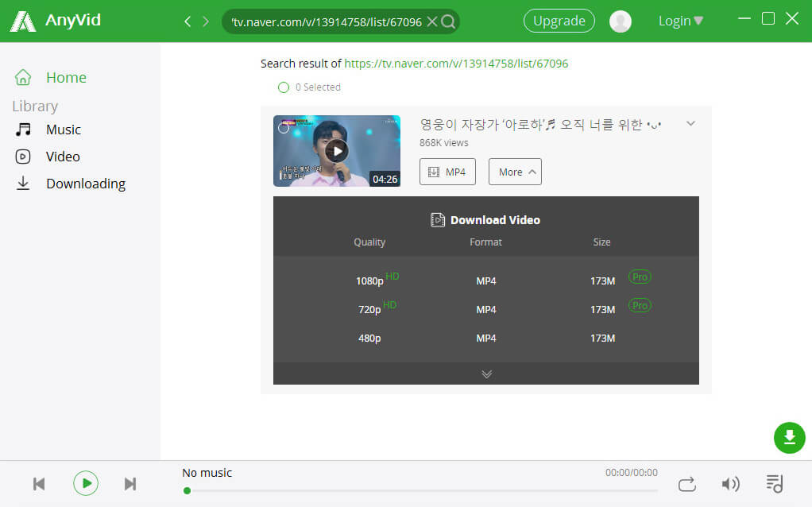Screen dimensions: 812x507
Task: Go to the Downloading section
Action: (x=85, y=184)
